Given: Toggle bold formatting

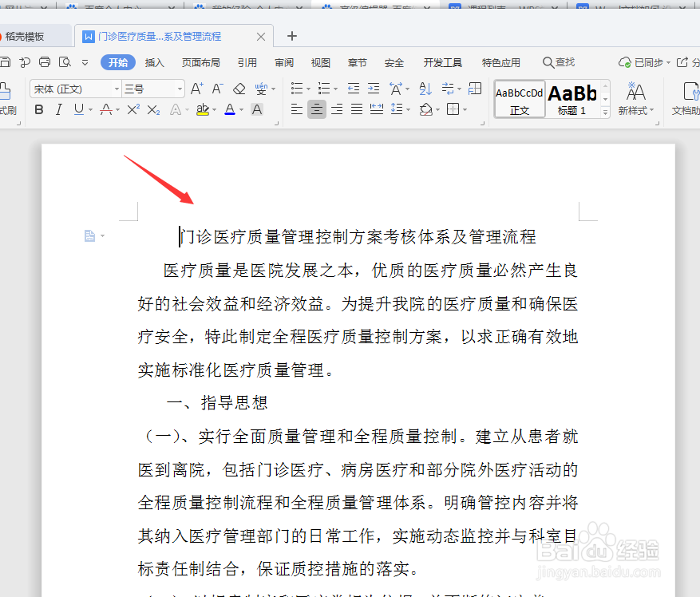Looking at the screenshot, I should [x=39, y=109].
